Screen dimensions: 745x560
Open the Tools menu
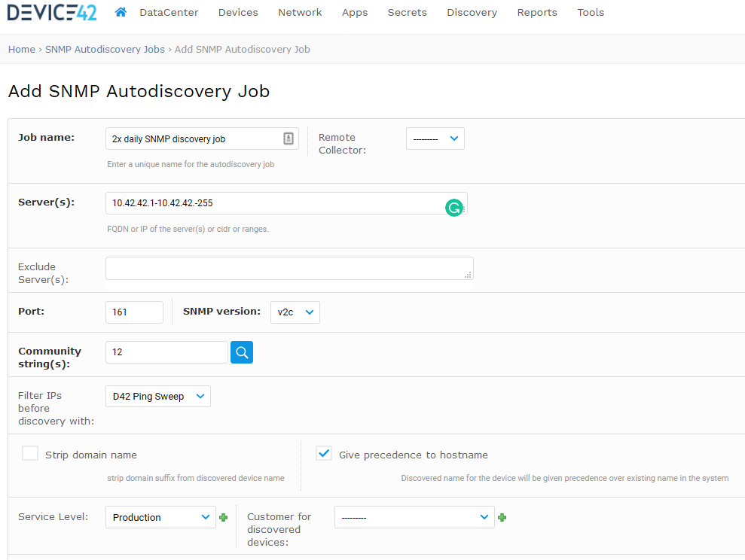pos(591,12)
